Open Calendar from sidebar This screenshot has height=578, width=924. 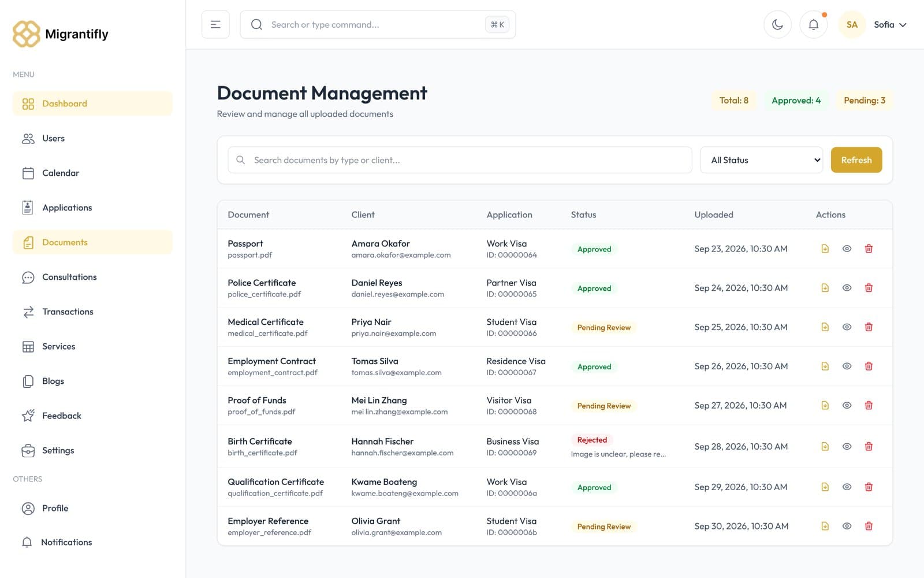92,173
